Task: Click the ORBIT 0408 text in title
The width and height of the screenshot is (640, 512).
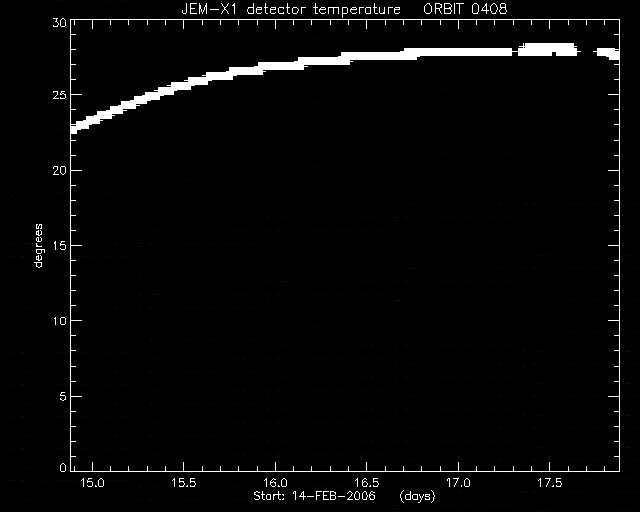Action: coord(465,9)
